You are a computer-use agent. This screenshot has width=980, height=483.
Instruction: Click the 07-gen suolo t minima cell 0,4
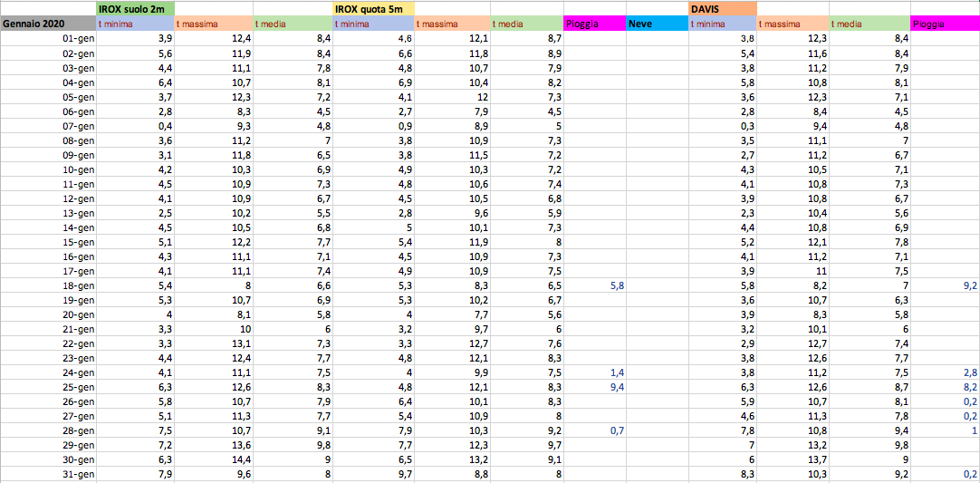[135, 126]
